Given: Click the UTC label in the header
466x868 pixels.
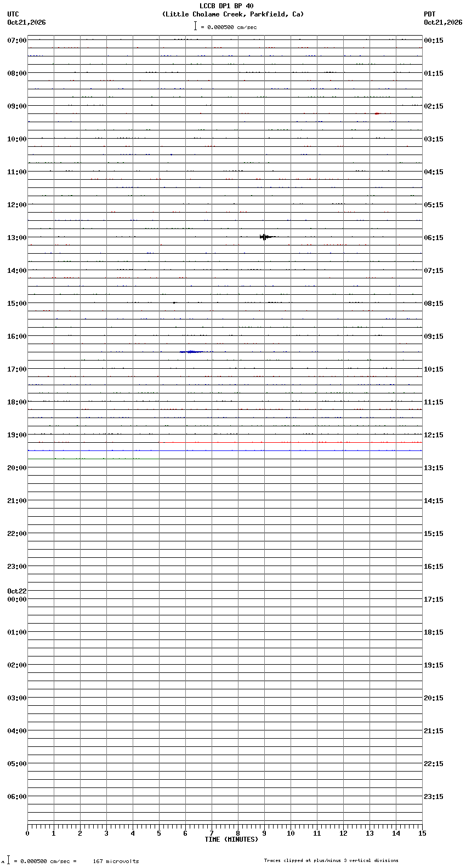Looking at the screenshot, I should tap(13, 14).
